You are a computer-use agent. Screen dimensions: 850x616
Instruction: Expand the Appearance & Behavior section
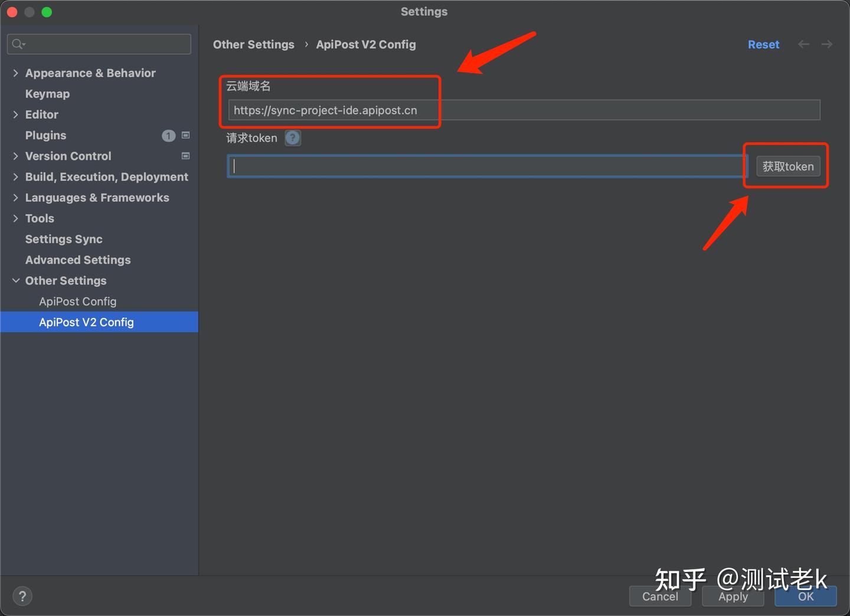point(15,73)
